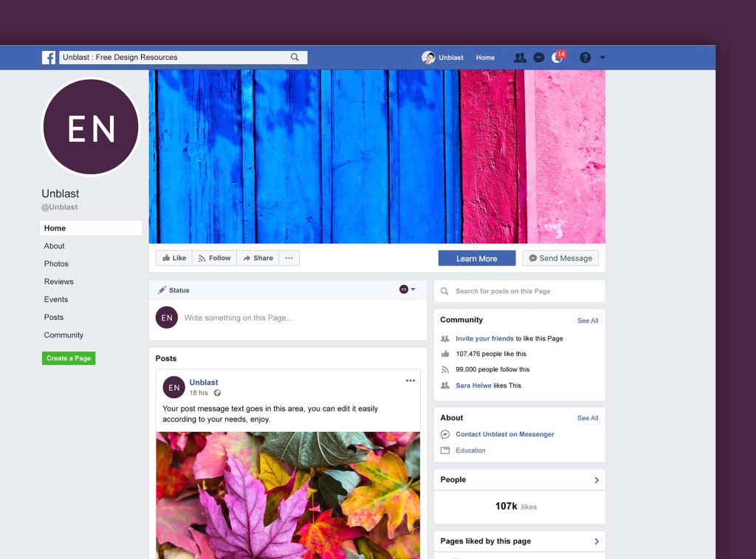
Task: Open the account dropdown arrow in header
Action: point(602,58)
